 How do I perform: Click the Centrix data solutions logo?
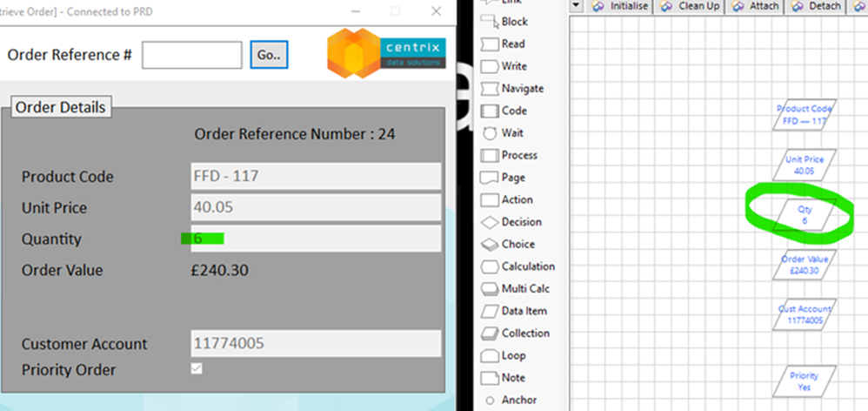point(386,54)
